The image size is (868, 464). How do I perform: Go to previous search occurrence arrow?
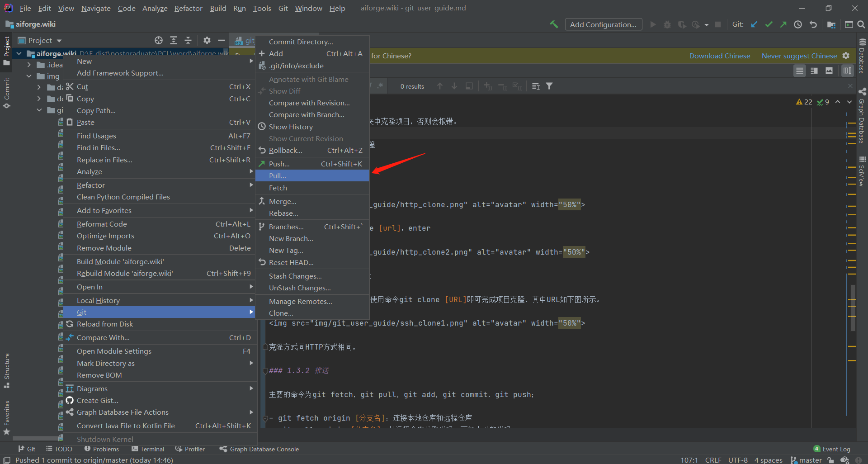pos(439,86)
